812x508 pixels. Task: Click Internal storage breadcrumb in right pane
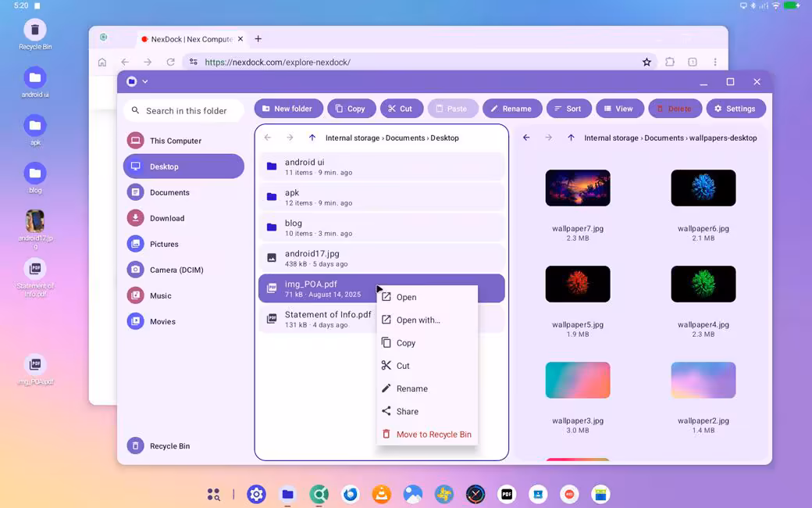(x=611, y=138)
